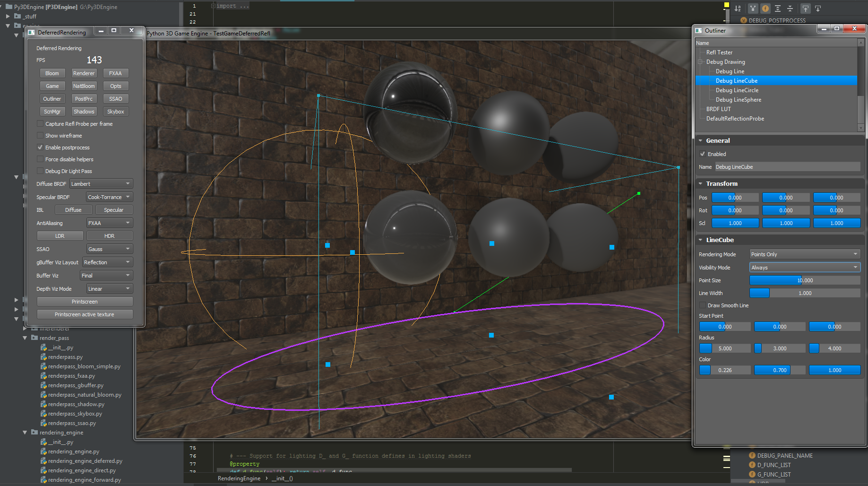Collapse render_pass folder in project tree
868x486 pixels.
tap(25, 338)
